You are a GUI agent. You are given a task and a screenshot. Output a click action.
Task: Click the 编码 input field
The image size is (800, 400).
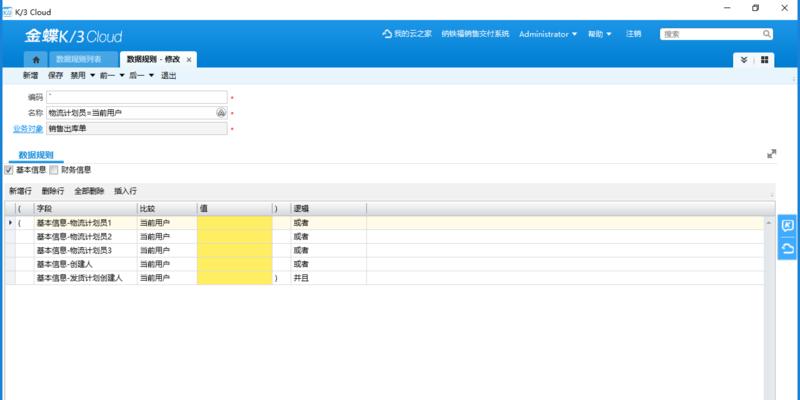(x=137, y=97)
